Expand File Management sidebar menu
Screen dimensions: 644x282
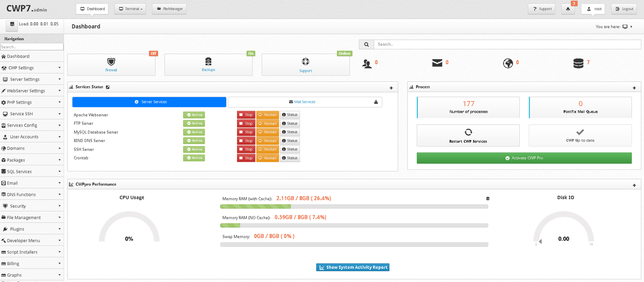point(31,218)
